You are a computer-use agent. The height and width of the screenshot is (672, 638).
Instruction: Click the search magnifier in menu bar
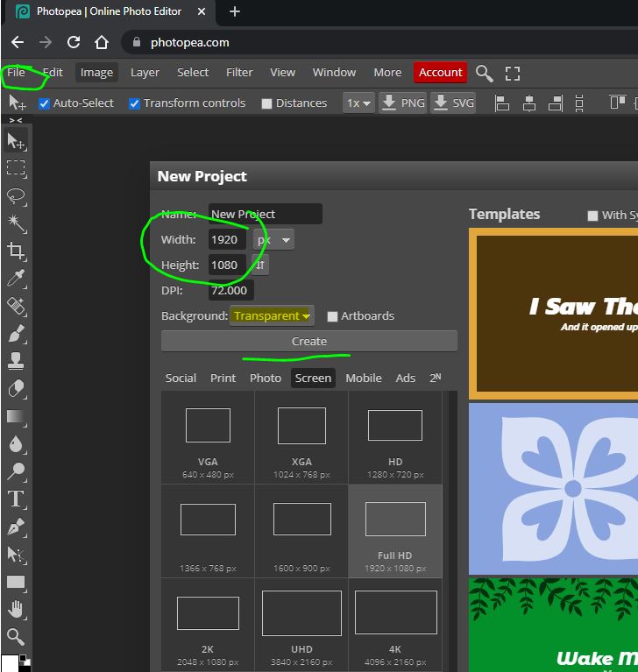(x=484, y=73)
